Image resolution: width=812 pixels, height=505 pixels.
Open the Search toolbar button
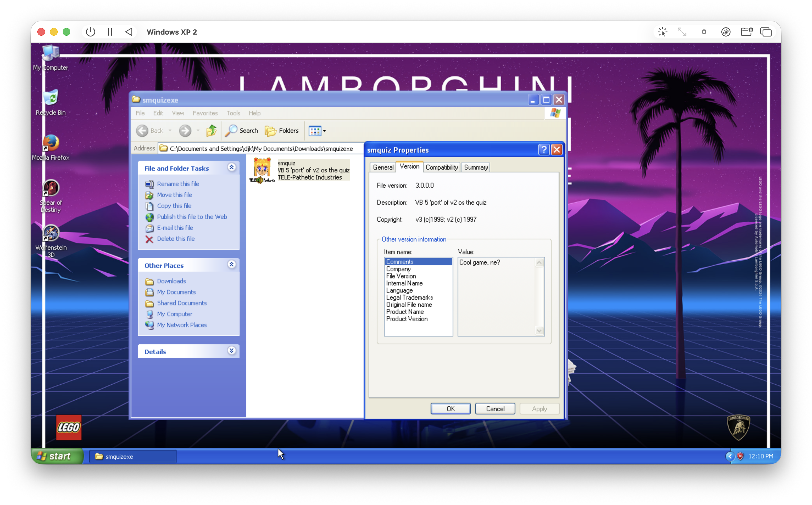click(x=241, y=131)
